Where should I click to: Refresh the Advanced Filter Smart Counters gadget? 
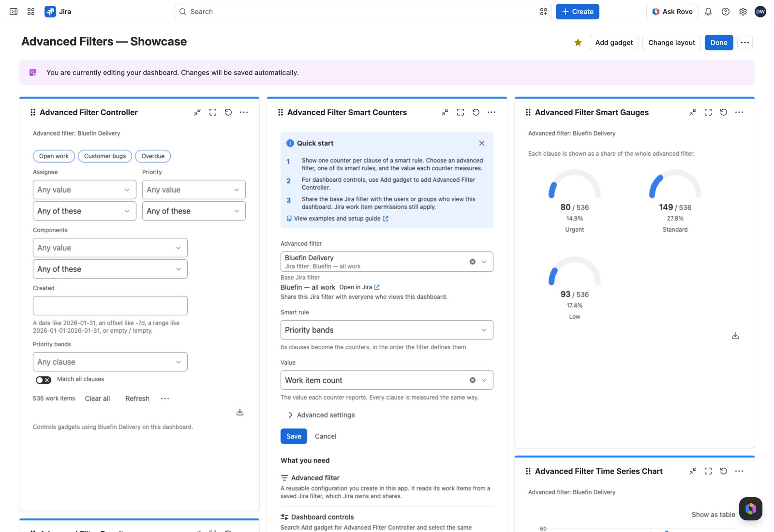click(476, 112)
